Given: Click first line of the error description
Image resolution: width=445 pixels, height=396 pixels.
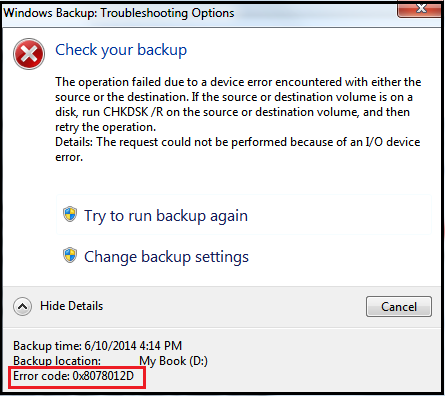Looking at the screenshot, I should pos(238,82).
